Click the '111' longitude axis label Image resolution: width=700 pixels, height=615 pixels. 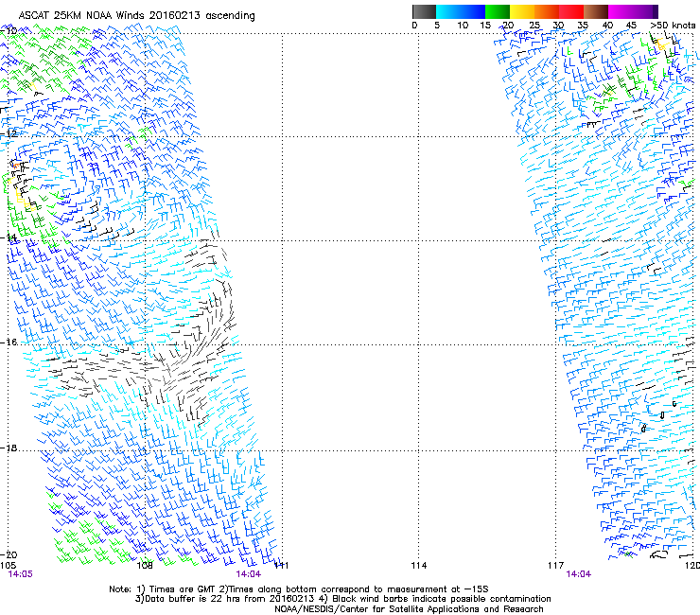pos(282,566)
